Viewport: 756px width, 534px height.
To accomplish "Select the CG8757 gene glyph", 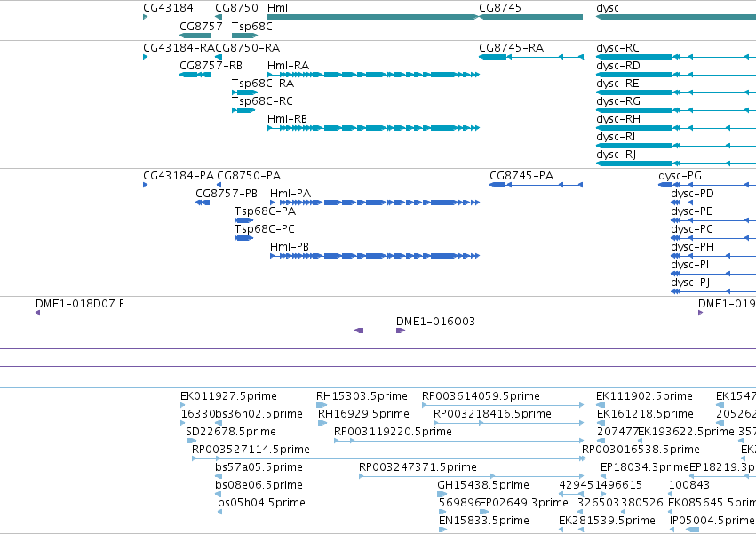I will [x=195, y=36].
